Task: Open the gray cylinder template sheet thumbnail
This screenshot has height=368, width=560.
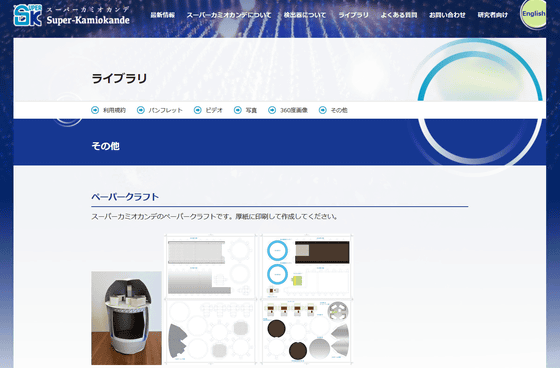Action: click(x=210, y=266)
